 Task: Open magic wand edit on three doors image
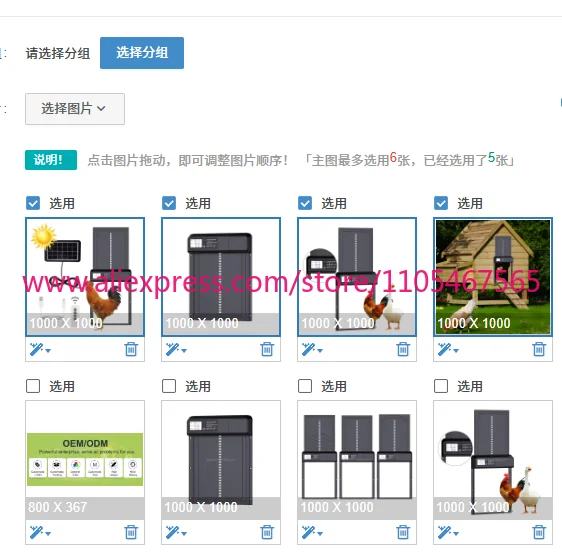click(312, 532)
